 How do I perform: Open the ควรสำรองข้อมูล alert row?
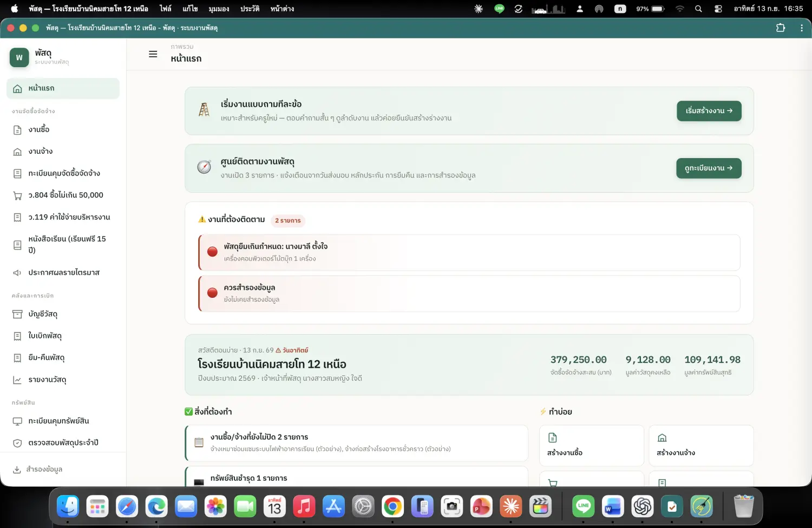point(469,294)
